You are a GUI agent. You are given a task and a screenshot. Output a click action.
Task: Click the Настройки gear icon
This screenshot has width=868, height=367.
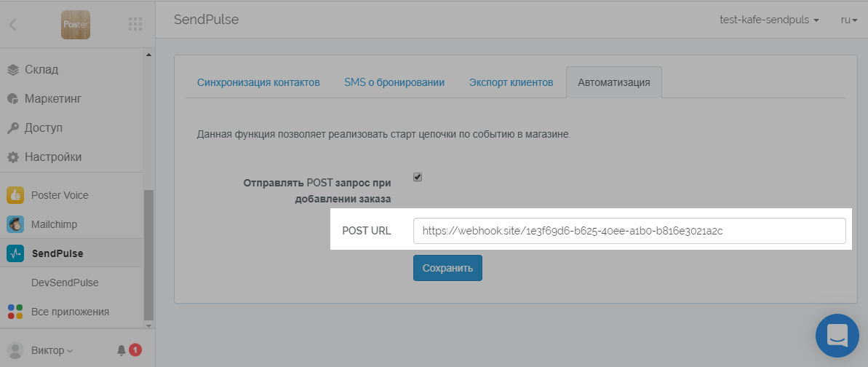[13, 157]
